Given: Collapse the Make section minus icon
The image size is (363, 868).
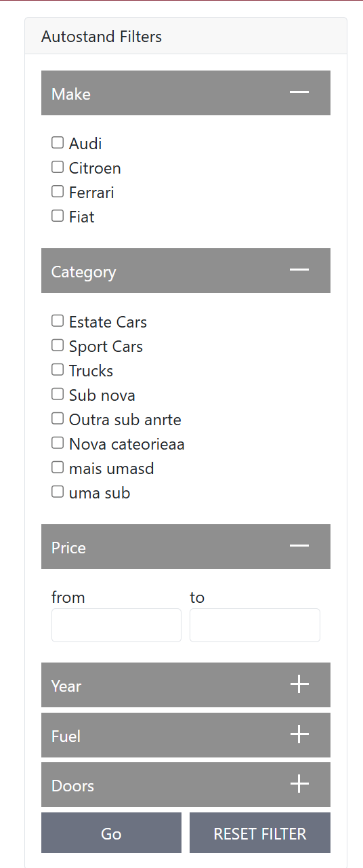Looking at the screenshot, I should [x=299, y=92].
